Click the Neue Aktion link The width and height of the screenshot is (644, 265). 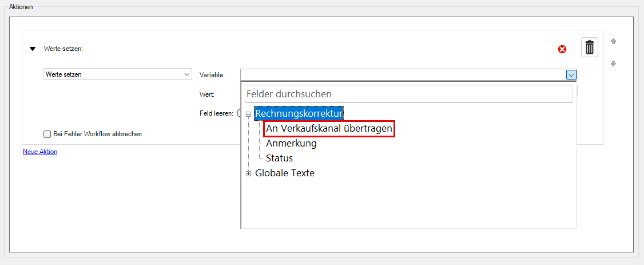click(40, 152)
